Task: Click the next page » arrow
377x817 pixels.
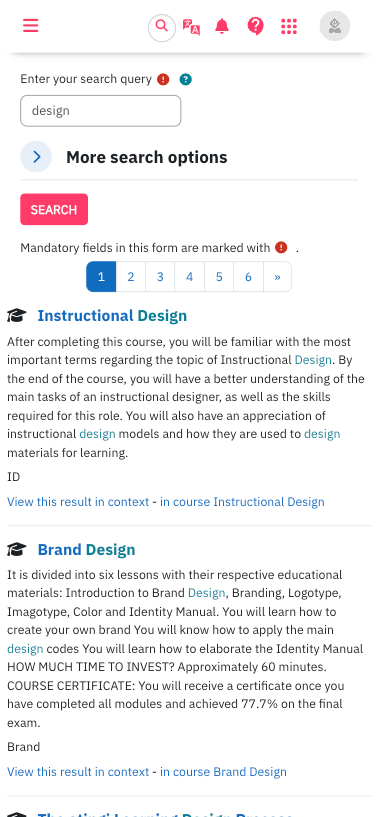Action: [x=278, y=277]
